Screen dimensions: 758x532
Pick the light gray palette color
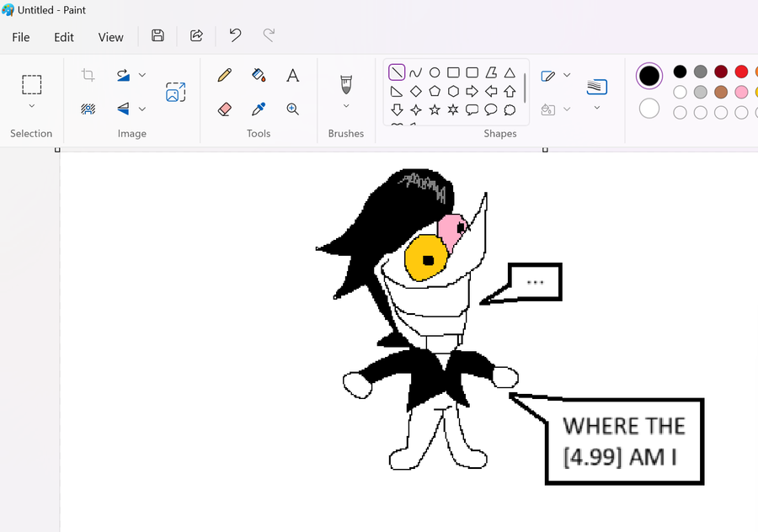coord(701,92)
